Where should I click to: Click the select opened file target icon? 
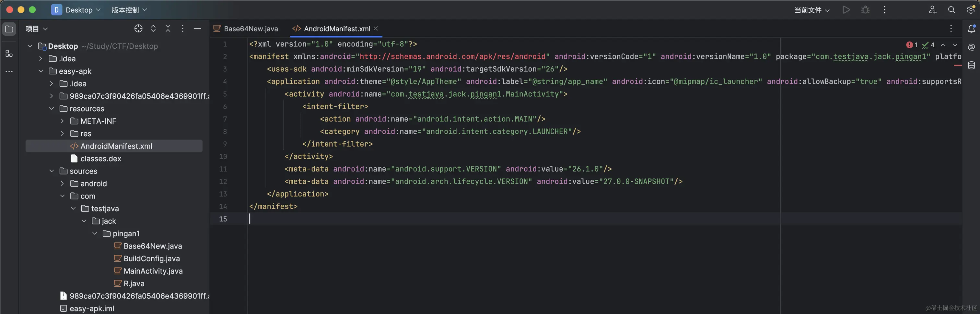point(138,29)
